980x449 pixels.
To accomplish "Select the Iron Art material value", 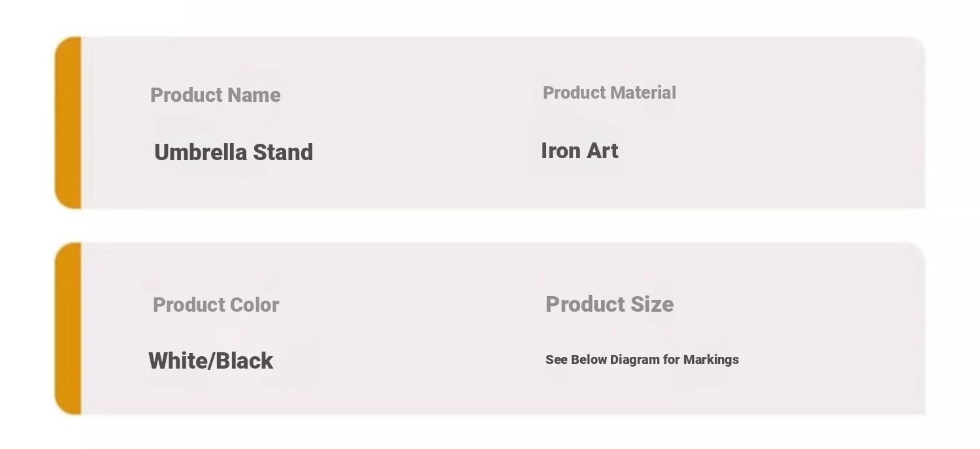I will [x=580, y=151].
